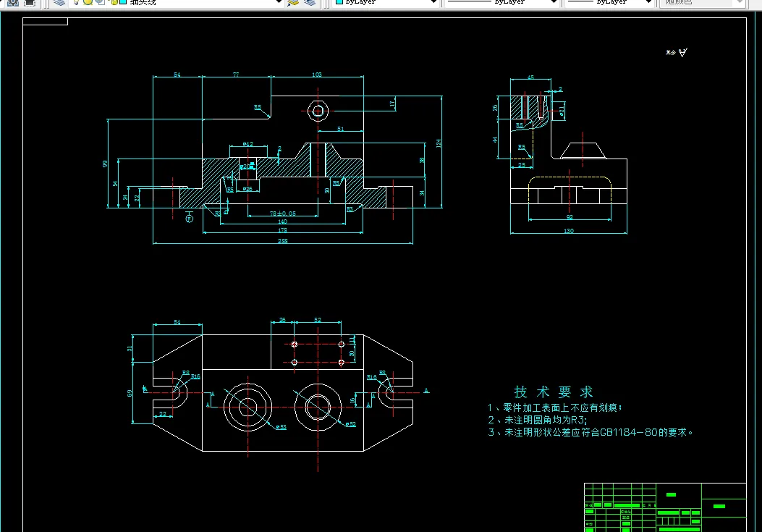Image resolution: width=762 pixels, height=532 pixels.
Task: Click the cyan ByLayer color swatch
Action: coord(339,2)
